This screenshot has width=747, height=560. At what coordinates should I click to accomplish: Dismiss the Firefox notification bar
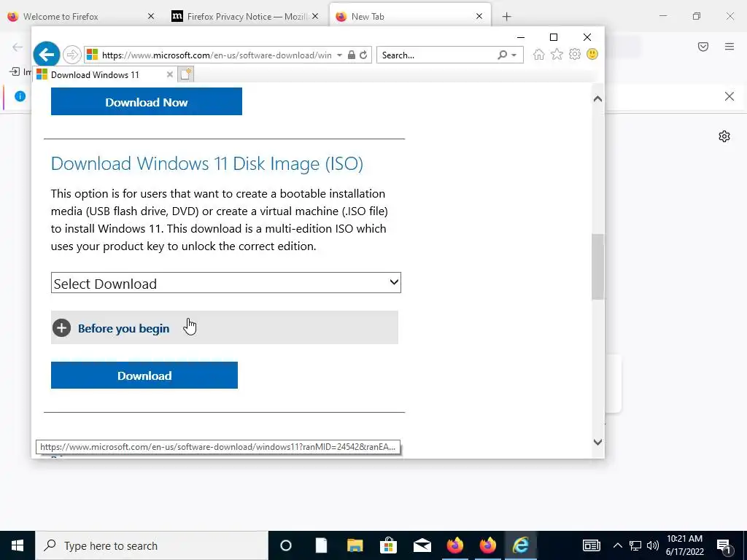click(729, 96)
